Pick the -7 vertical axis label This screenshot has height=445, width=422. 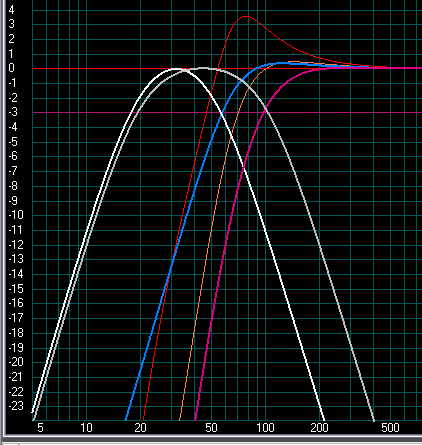point(13,171)
